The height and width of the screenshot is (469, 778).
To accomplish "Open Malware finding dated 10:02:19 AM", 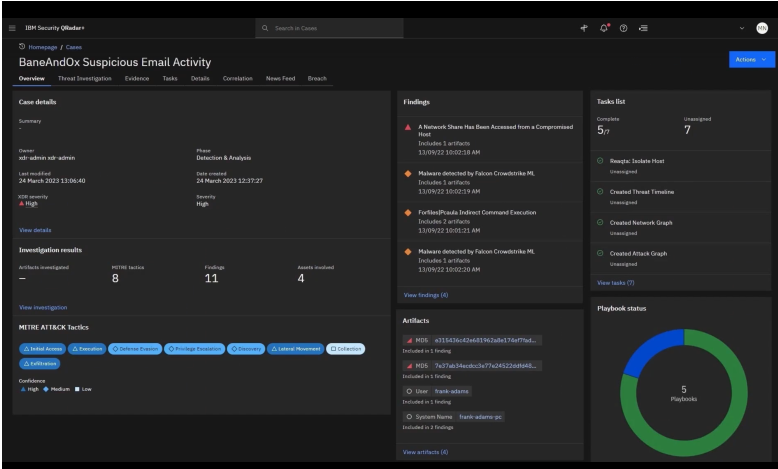I will click(x=490, y=182).
